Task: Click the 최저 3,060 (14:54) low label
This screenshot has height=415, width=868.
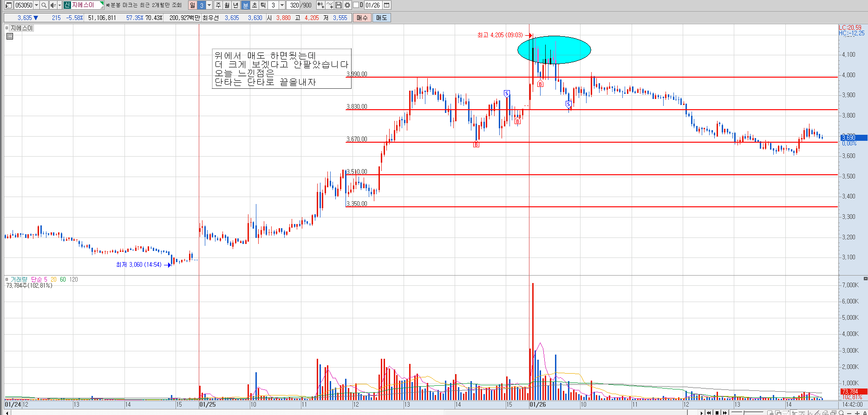Action: [139, 264]
